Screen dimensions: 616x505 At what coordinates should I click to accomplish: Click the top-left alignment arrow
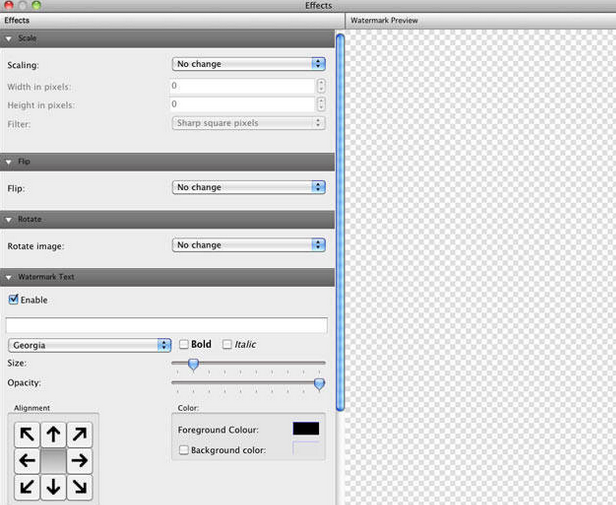(27, 436)
